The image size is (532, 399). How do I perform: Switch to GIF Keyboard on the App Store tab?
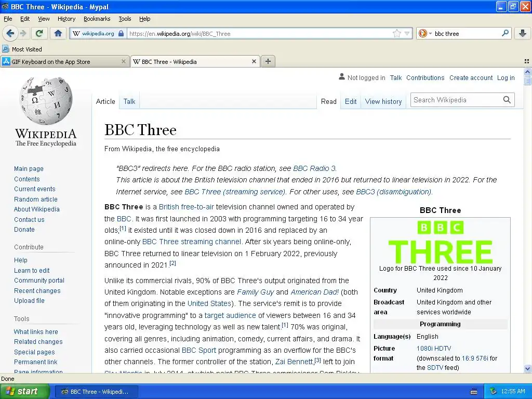tap(65, 61)
